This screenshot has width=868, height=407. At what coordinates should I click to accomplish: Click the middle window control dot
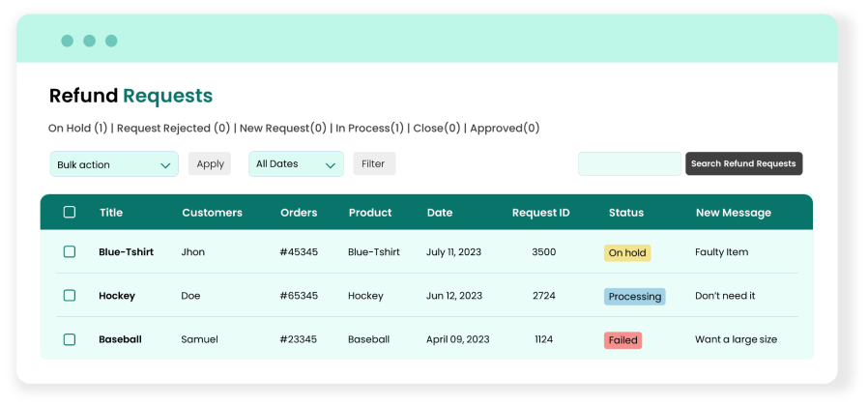[89, 41]
